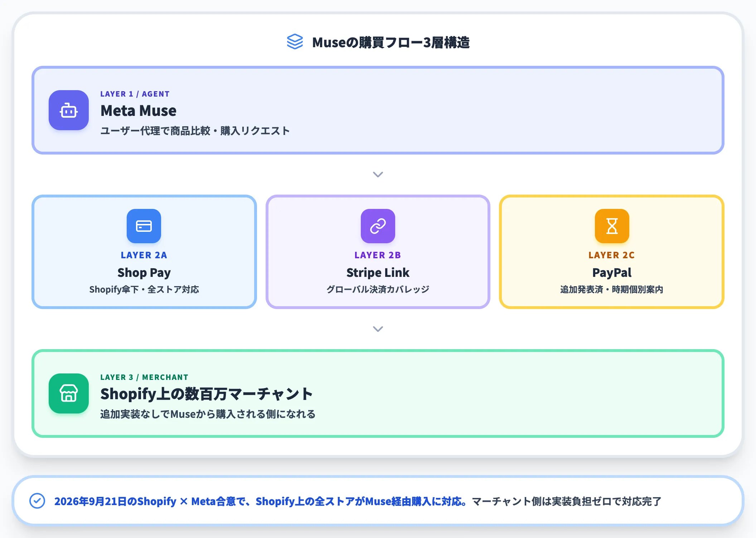Click the chevron below the Meta Muse card
The image size is (756, 538).
(x=378, y=175)
